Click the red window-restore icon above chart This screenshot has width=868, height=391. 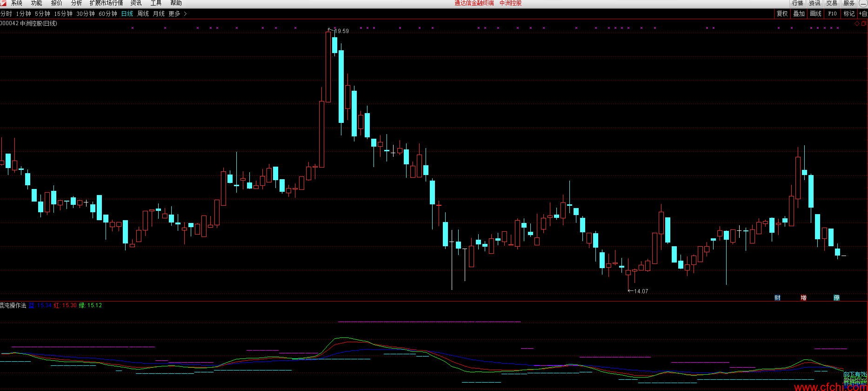click(864, 23)
